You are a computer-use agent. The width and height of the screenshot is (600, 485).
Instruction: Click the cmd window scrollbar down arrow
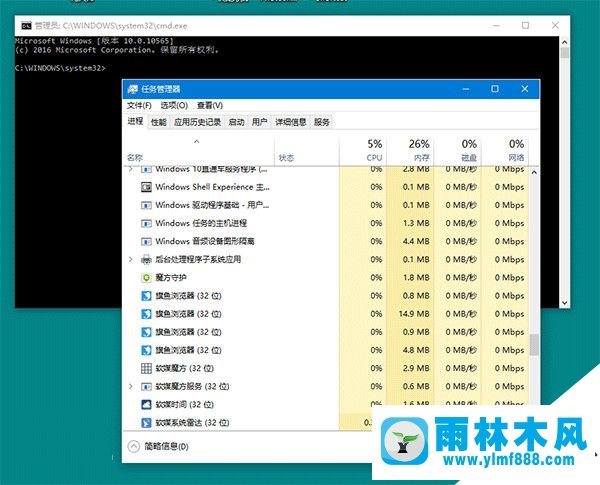pos(564,303)
